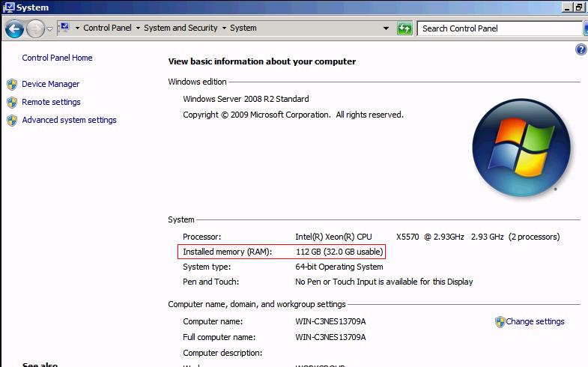The height and width of the screenshot is (367, 588).
Task: Focus the Search Control Panel field
Action: (500, 28)
